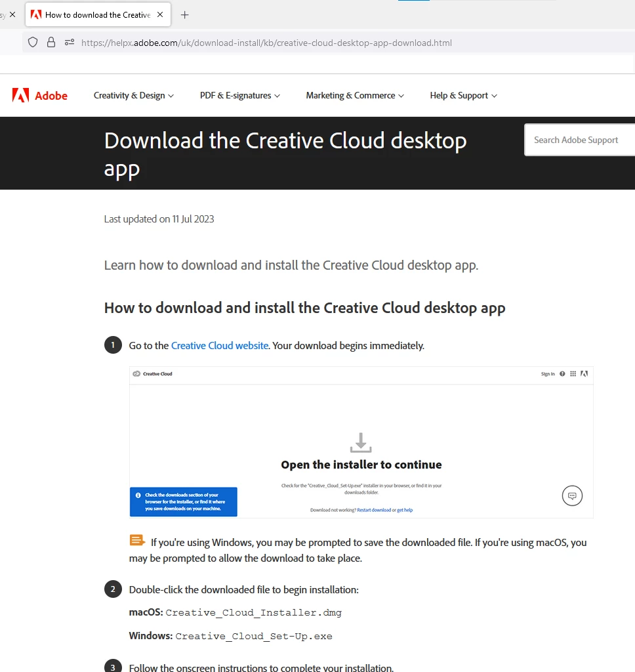Screen dimensions: 635x672
Task: Click the Search Adobe Support field
Action: tap(580, 140)
